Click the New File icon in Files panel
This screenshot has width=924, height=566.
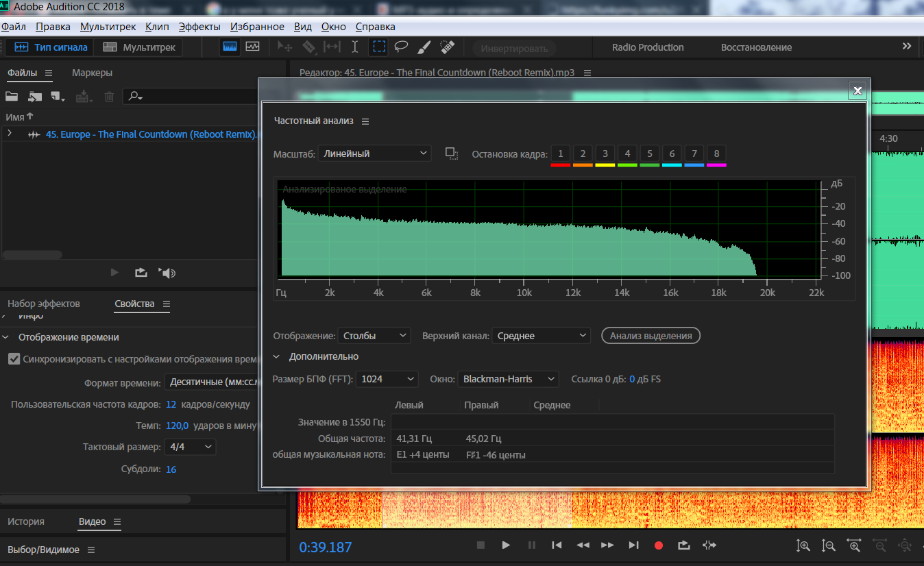(58, 97)
